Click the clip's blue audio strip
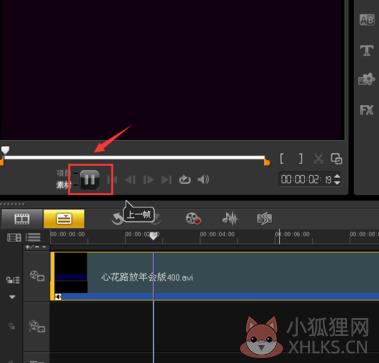 pyautogui.click(x=220, y=296)
